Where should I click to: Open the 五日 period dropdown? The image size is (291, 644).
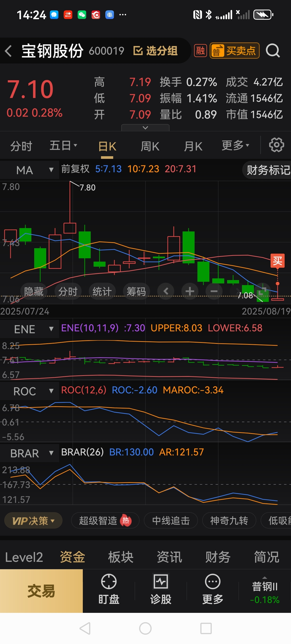(63, 145)
